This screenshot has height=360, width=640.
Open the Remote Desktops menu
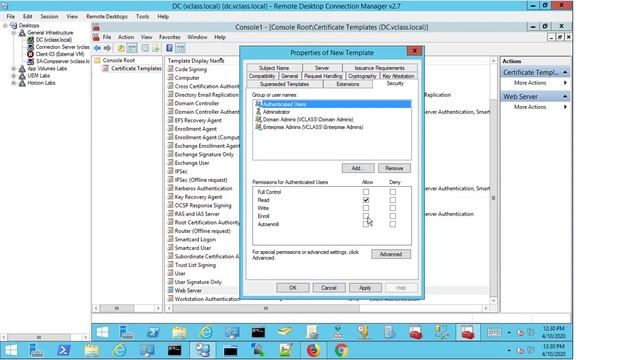[x=107, y=17]
